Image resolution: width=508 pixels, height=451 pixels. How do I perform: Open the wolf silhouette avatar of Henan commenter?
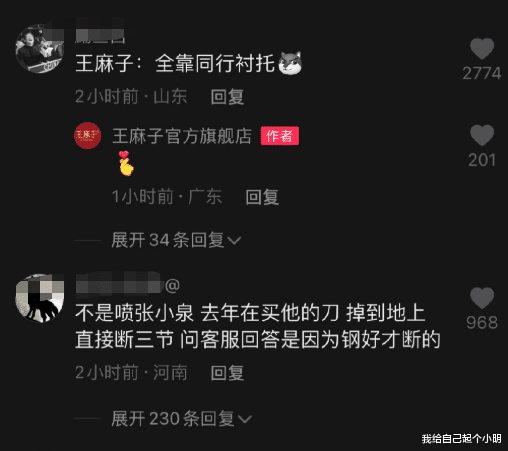click(x=39, y=298)
